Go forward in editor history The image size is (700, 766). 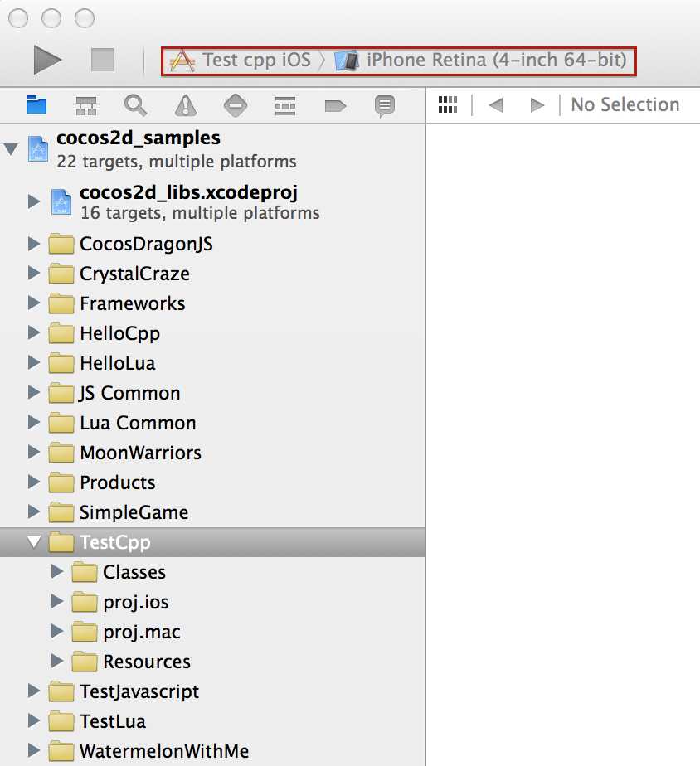[x=537, y=104]
